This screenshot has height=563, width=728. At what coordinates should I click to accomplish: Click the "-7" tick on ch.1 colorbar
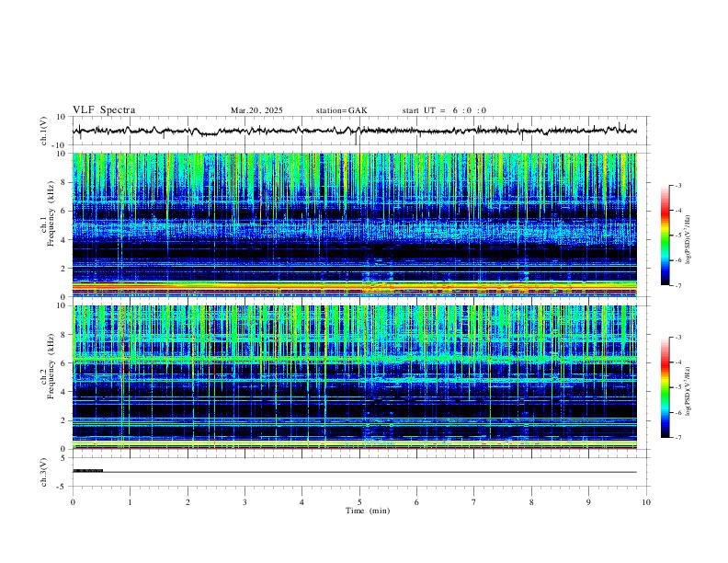(677, 285)
